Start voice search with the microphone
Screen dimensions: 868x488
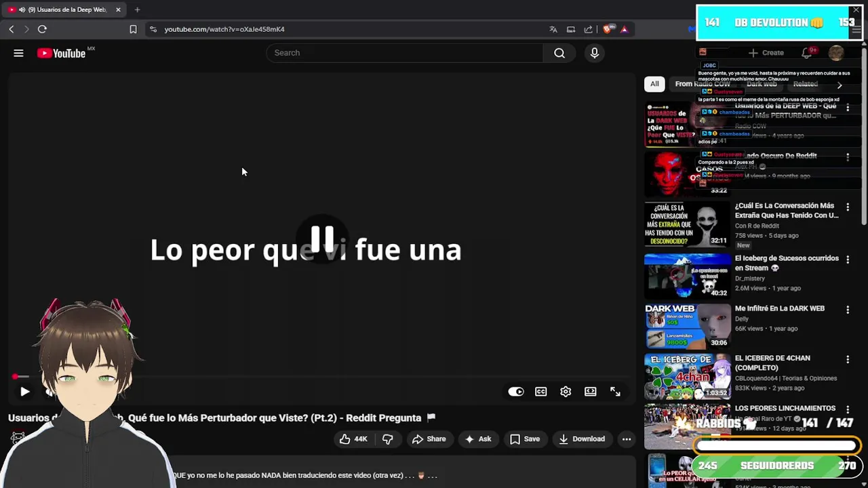pyautogui.click(x=595, y=53)
